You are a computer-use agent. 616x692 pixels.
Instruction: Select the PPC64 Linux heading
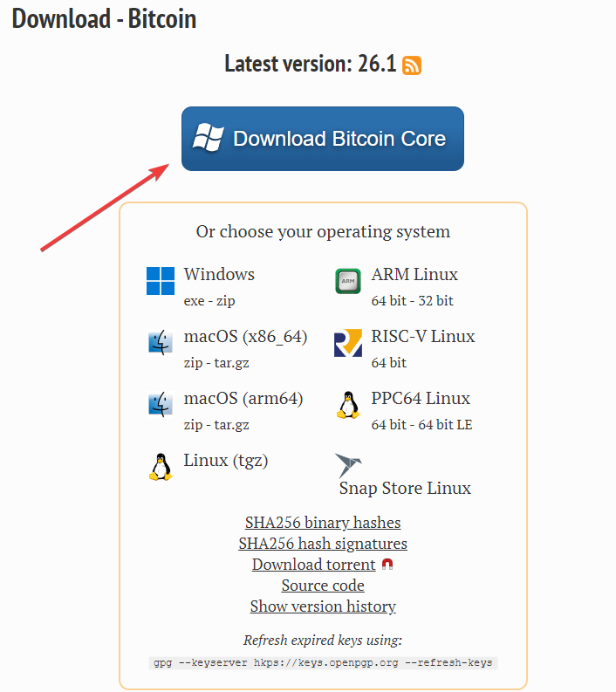point(421,398)
